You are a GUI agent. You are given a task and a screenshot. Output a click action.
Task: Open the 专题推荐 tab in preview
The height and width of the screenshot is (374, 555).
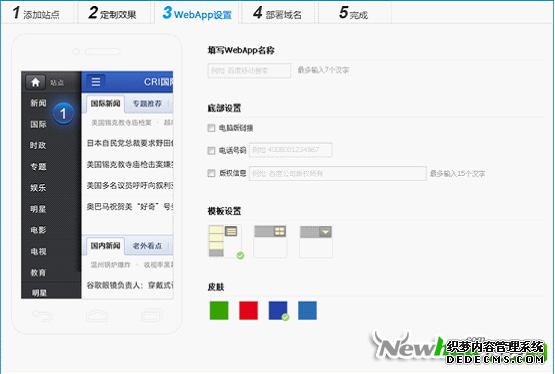(x=147, y=104)
